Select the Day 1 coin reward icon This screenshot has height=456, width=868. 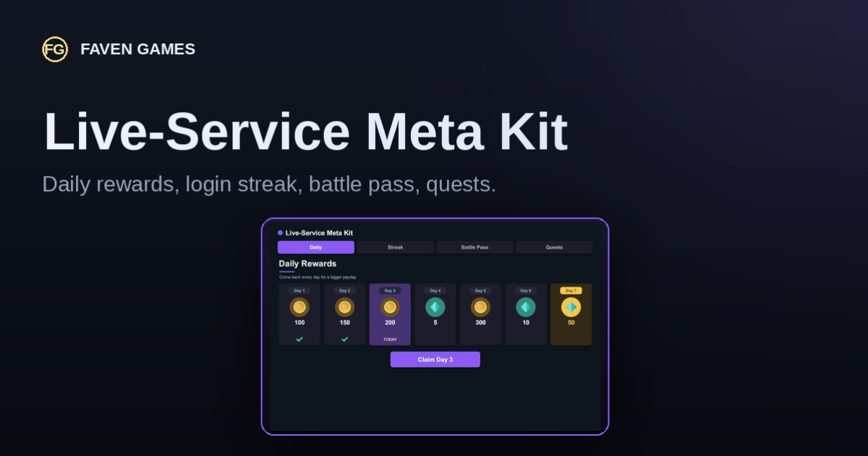(299, 307)
